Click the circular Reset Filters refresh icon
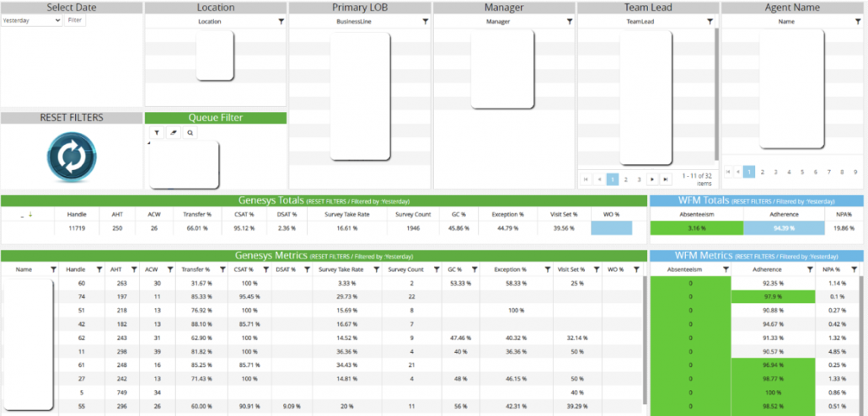 [x=72, y=157]
